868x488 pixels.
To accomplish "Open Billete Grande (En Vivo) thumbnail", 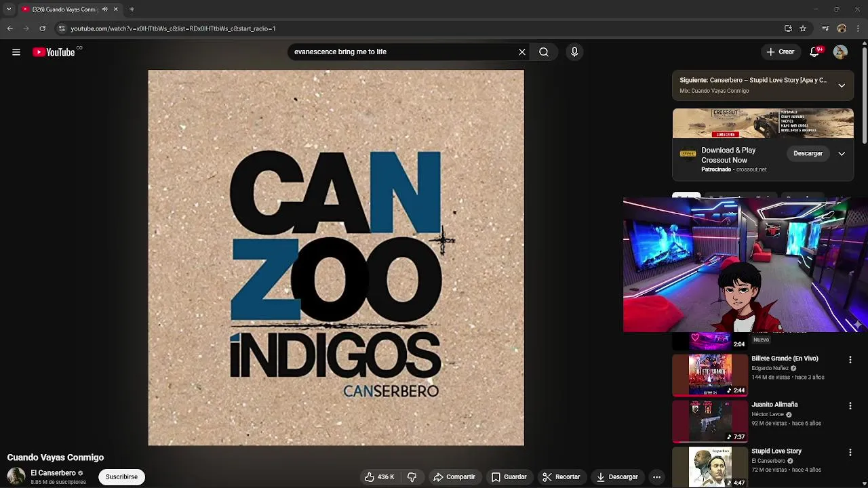I will pos(710,375).
